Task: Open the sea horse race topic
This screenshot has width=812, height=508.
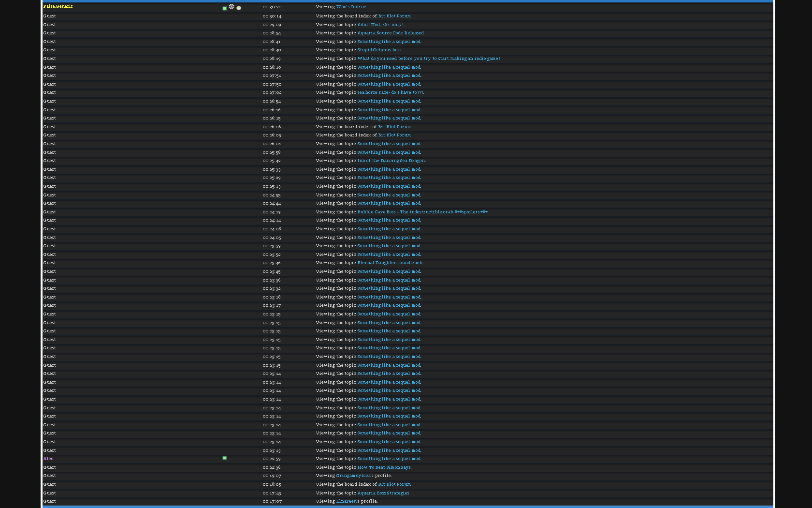Action: click(390, 92)
